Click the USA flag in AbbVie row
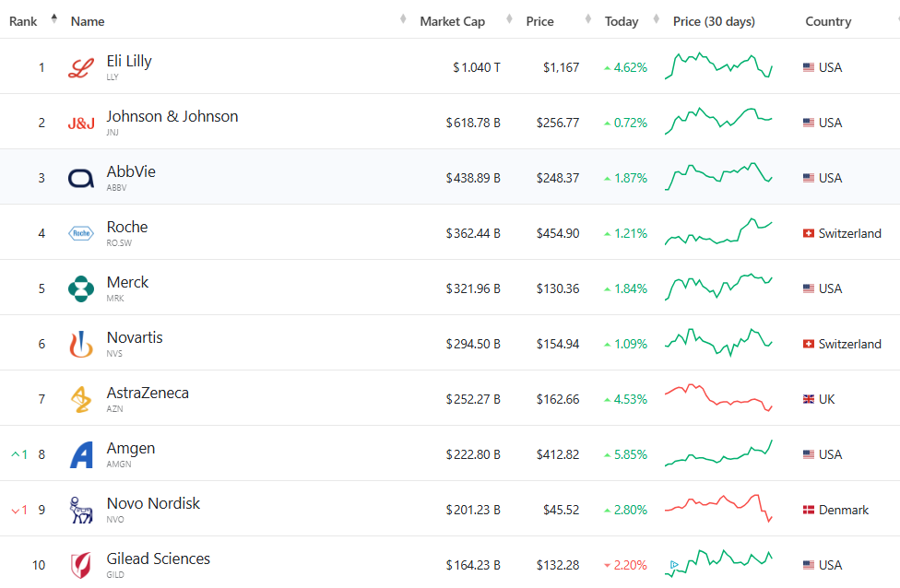 tap(808, 179)
